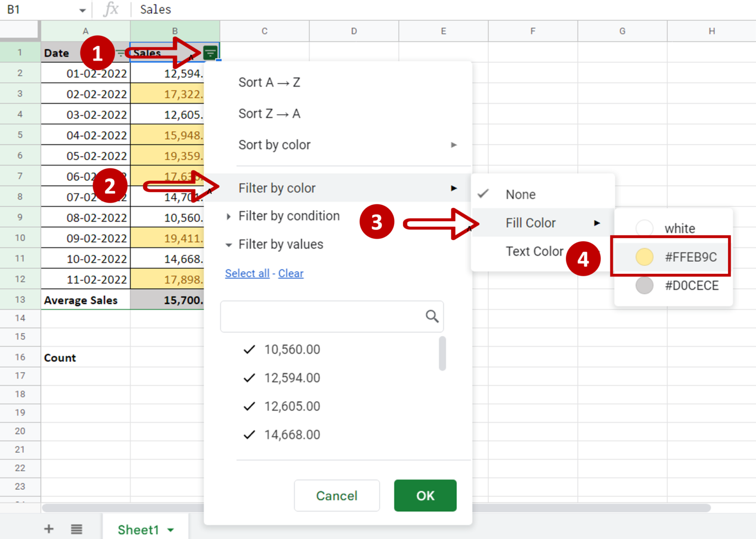756x539 pixels.
Task: Click the search magnifier in the filter box
Action: pyautogui.click(x=432, y=316)
